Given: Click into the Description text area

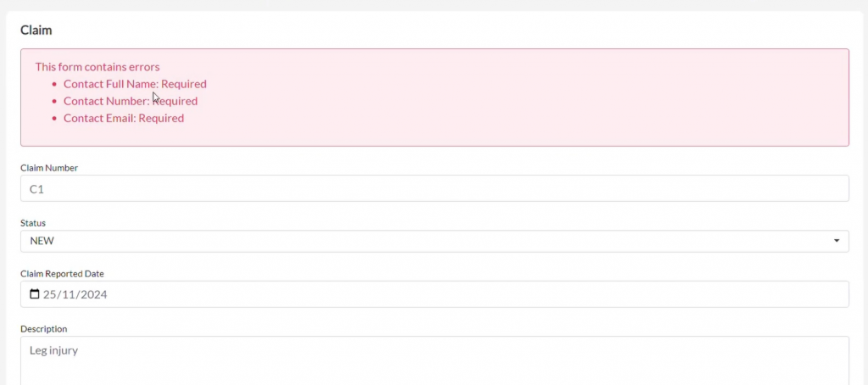Looking at the screenshot, I should pyautogui.click(x=434, y=363).
